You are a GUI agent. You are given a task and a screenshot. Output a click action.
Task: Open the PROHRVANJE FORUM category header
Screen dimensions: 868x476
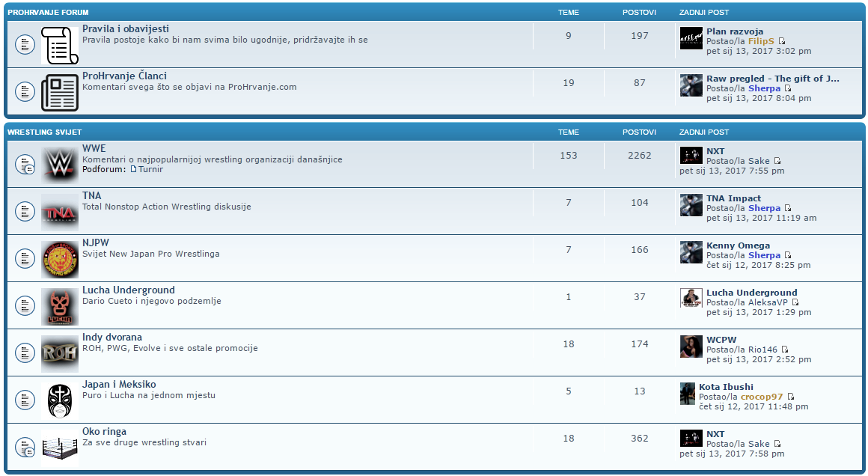point(48,12)
